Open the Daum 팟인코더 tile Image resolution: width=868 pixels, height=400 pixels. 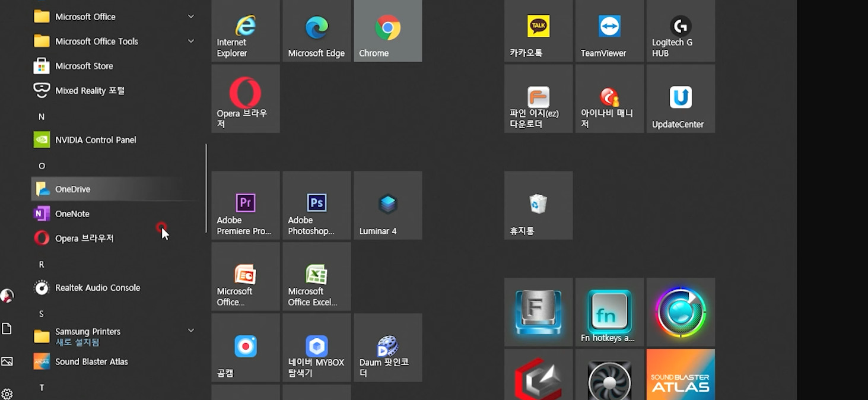[x=388, y=348]
